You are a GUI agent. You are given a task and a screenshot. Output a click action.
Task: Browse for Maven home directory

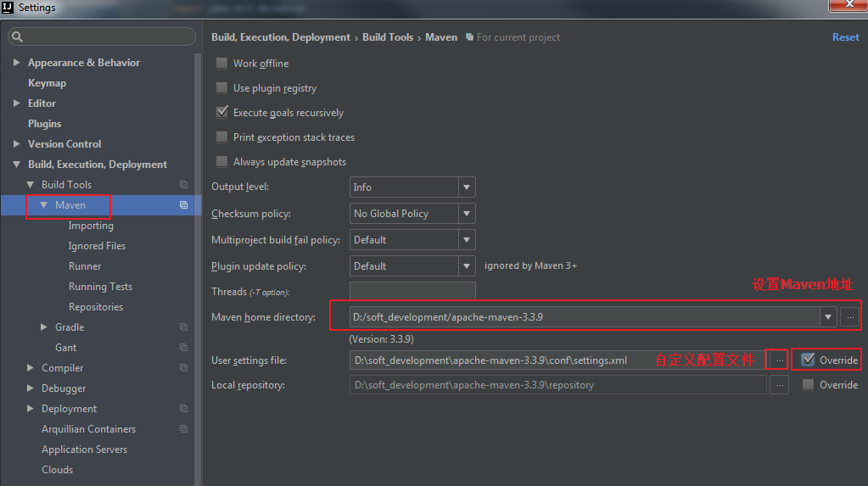click(x=850, y=317)
